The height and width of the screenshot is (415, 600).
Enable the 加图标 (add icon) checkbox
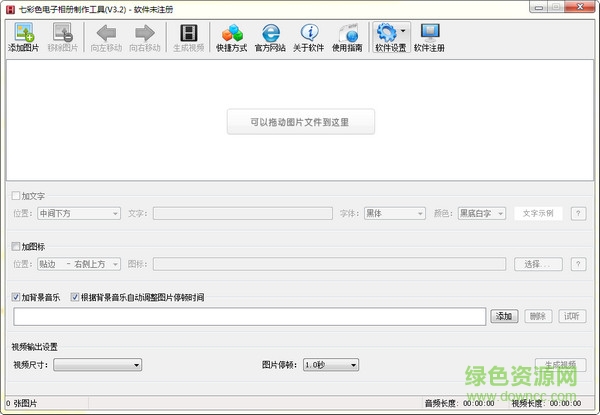15,246
